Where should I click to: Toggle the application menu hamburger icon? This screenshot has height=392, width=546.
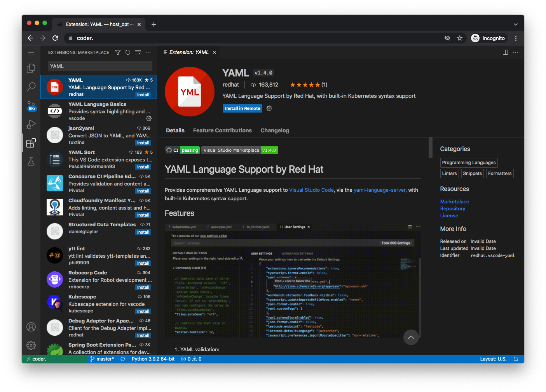31,52
